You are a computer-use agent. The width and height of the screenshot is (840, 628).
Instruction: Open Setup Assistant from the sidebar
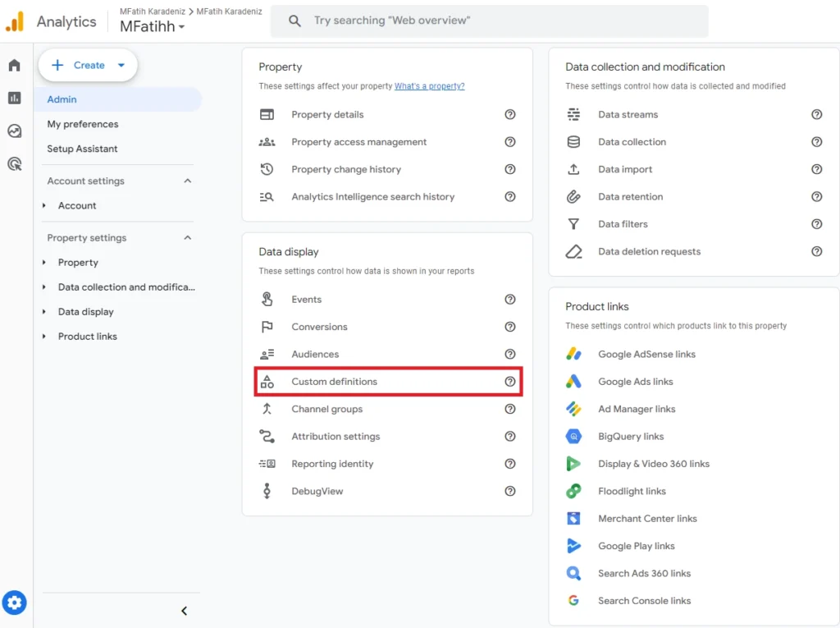click(x=82, y=149)
